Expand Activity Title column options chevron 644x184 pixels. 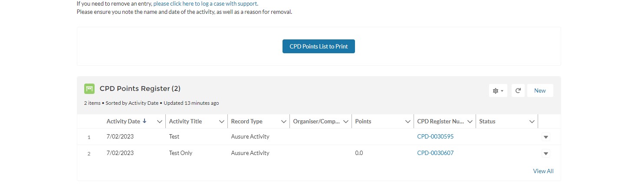tap(222, 122)
